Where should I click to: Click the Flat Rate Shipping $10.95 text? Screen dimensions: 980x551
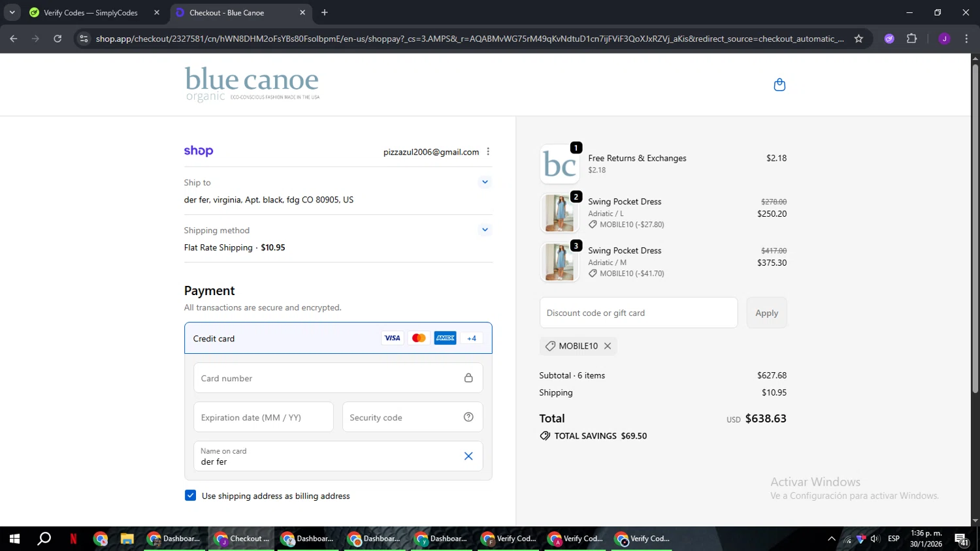tap(235, 247)
